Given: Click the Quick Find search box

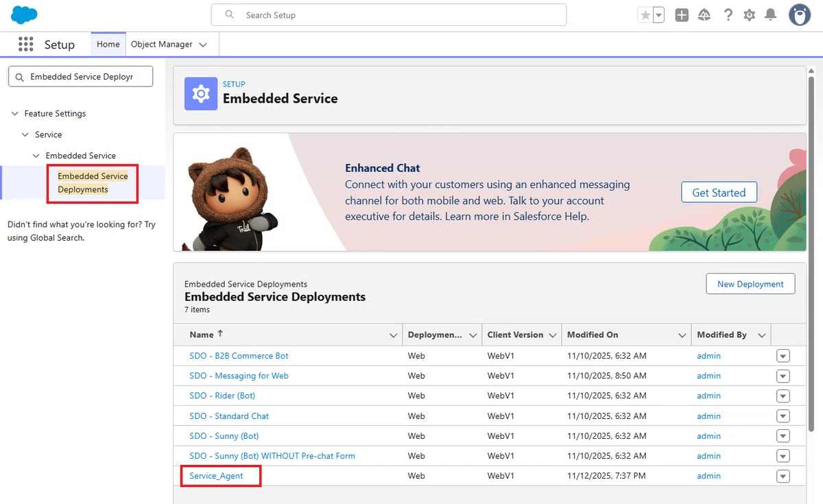Looking at the screenshot, I should [x=80, y=77].
